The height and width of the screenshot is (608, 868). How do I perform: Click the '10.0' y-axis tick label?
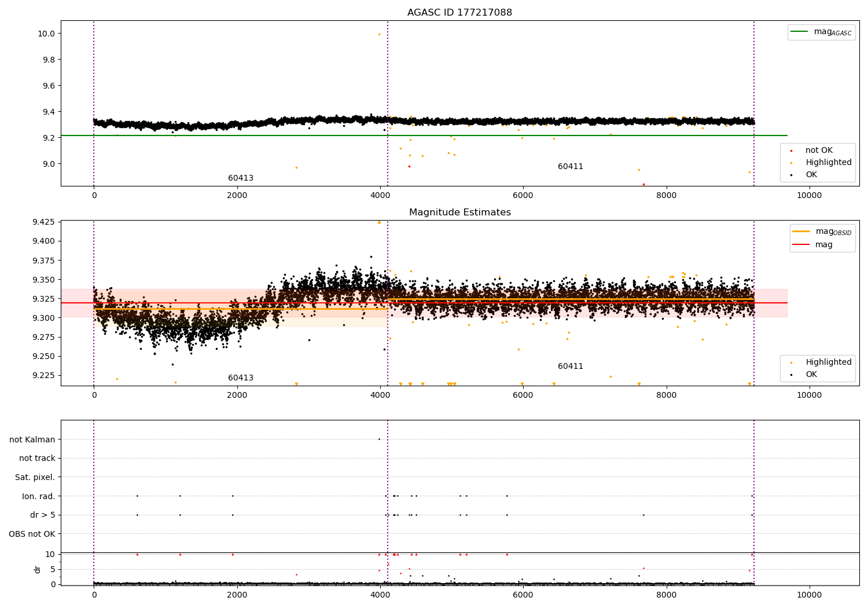pyautogui.click(x=46, y=34)
